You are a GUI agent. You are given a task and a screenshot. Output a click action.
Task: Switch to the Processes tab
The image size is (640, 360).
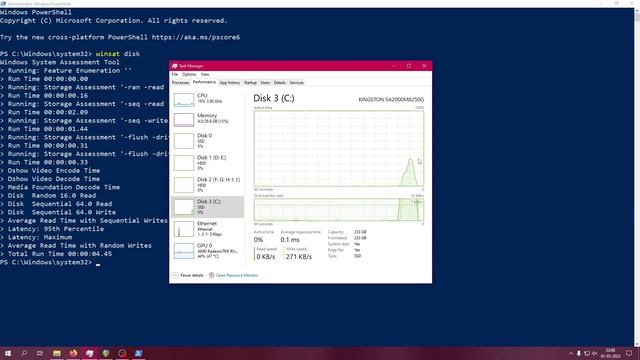click(180, 82)
